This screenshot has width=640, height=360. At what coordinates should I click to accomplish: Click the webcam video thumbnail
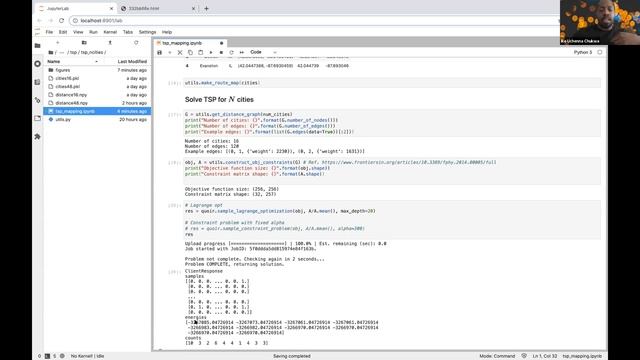tap(600, 22)
